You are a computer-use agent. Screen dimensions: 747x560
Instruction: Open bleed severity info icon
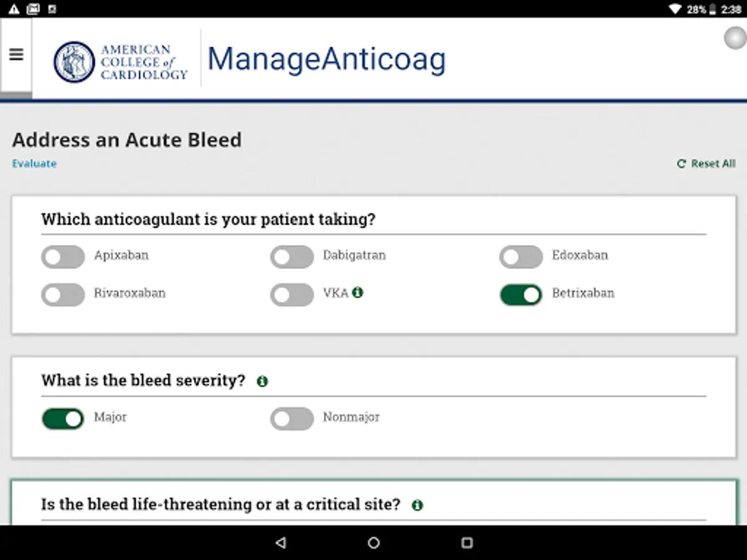pos(262,381)
